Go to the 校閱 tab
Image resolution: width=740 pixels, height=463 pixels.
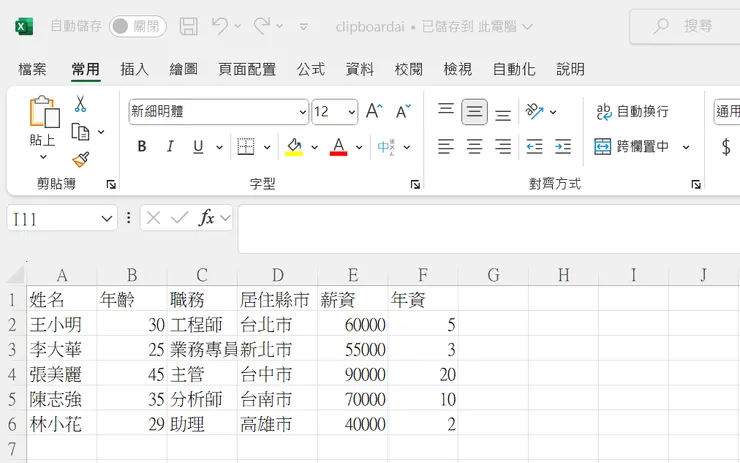point(409,69)
